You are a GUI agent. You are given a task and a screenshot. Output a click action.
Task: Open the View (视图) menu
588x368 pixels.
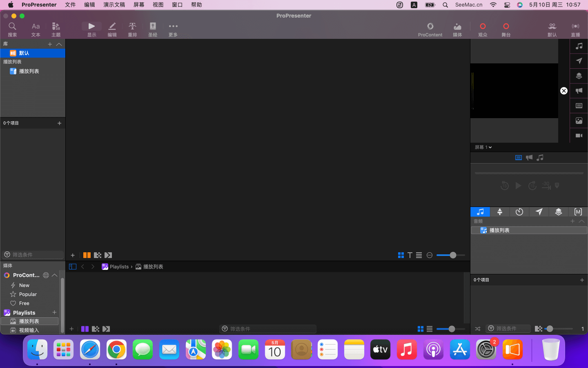tap(158, 5)
